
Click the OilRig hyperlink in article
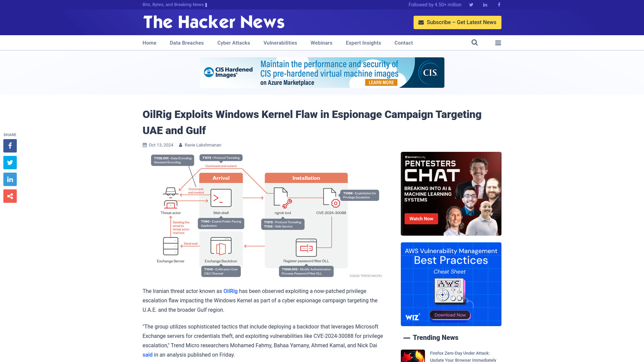coord(230,291)
